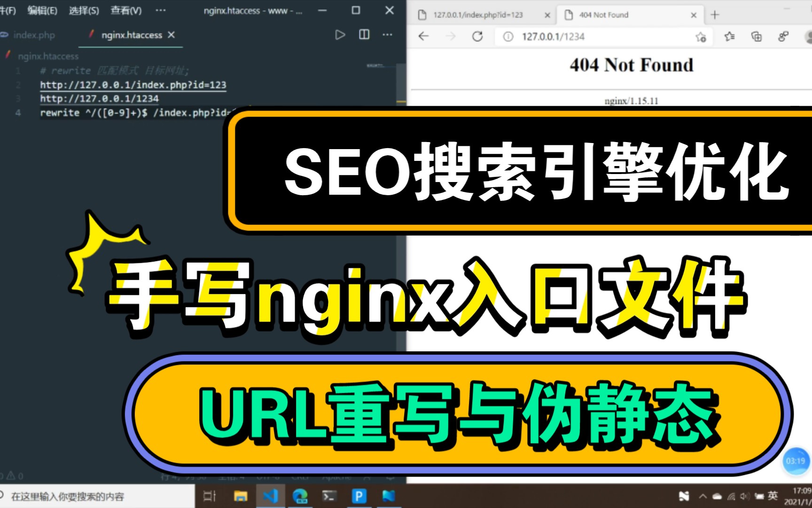Open the browser profile link icon
Viewport: 812px width, 508px height.
pyautogui.click(x=783, y=36)
